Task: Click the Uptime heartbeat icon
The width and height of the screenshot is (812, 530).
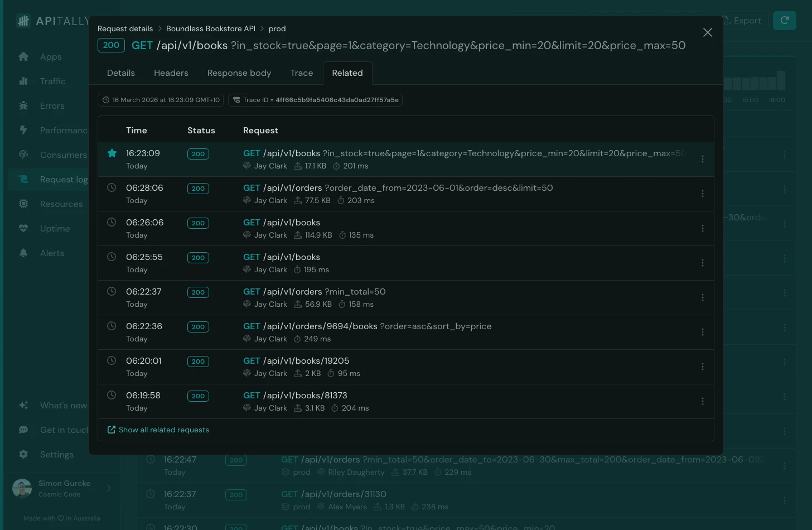Action: 23,228
